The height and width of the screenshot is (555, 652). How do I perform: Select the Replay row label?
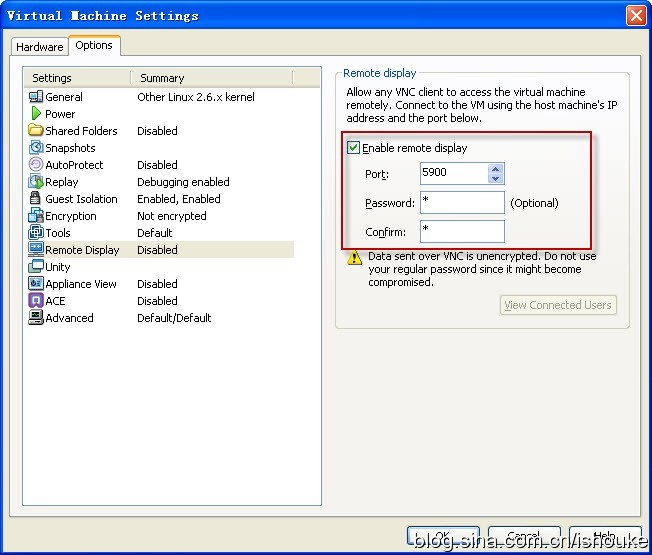tap(62, 182)
